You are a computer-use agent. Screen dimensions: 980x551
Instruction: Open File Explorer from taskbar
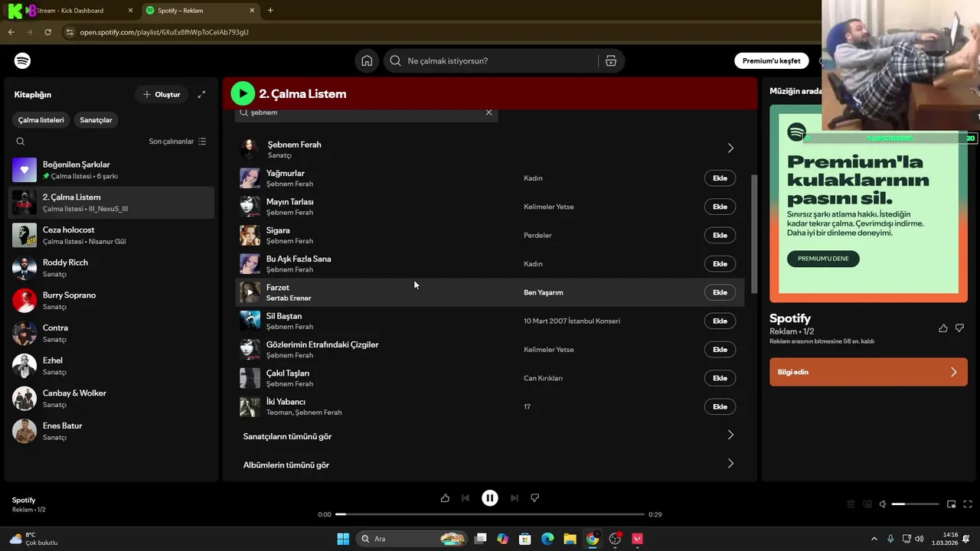(570, 539)
